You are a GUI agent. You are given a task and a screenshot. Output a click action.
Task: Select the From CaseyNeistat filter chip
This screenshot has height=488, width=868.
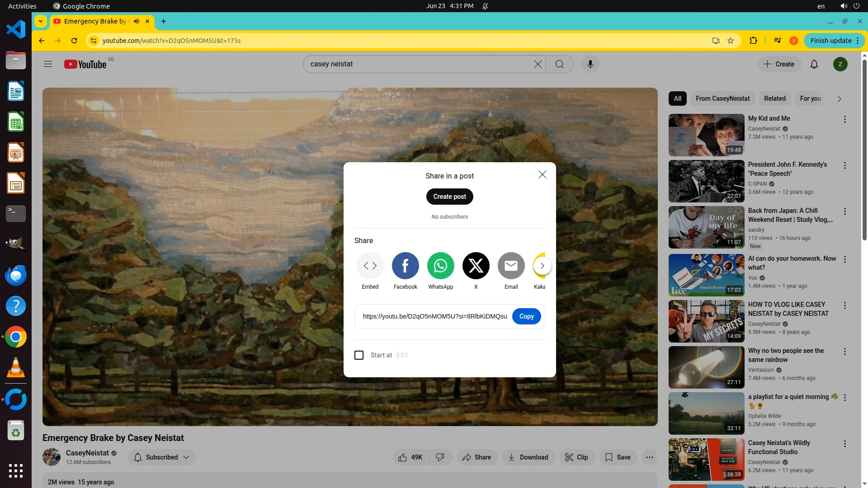[722, 99]
